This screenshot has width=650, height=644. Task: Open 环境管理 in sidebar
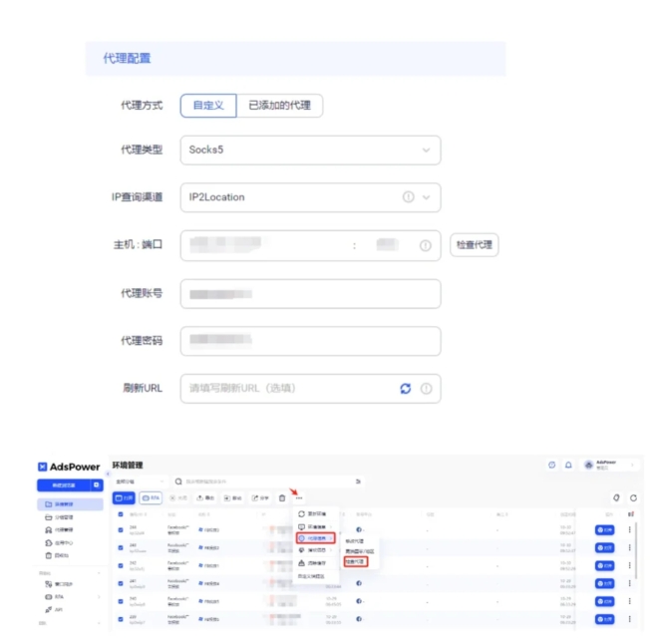coord(70,504)
